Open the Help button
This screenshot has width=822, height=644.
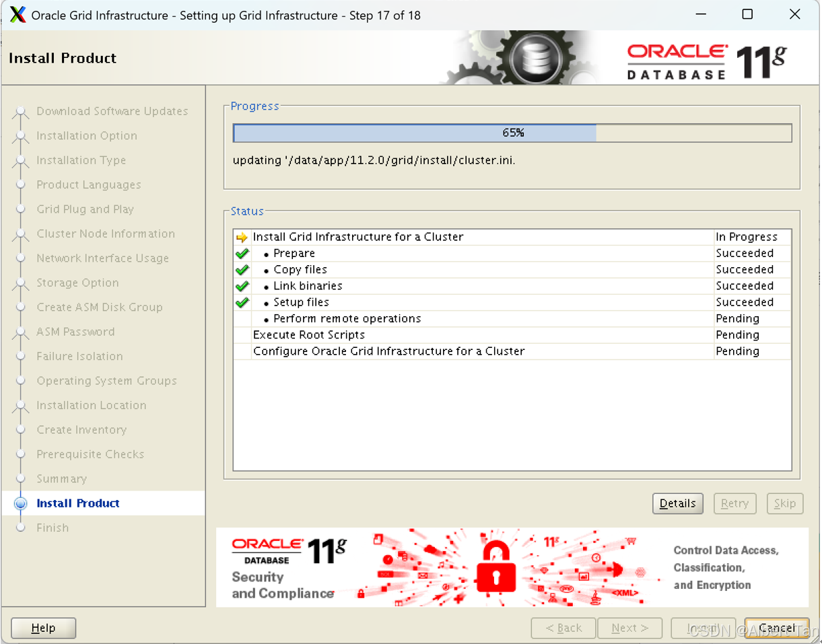coord(44,628)
